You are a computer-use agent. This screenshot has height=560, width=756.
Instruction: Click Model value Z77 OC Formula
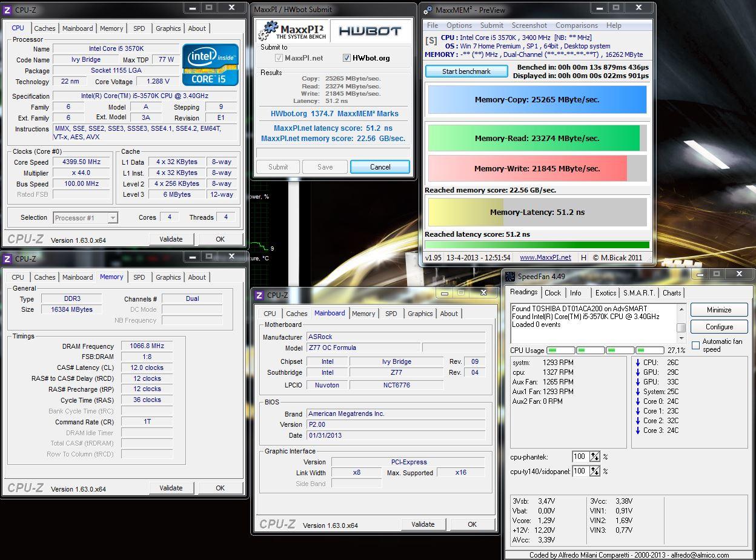pos(363,348)
